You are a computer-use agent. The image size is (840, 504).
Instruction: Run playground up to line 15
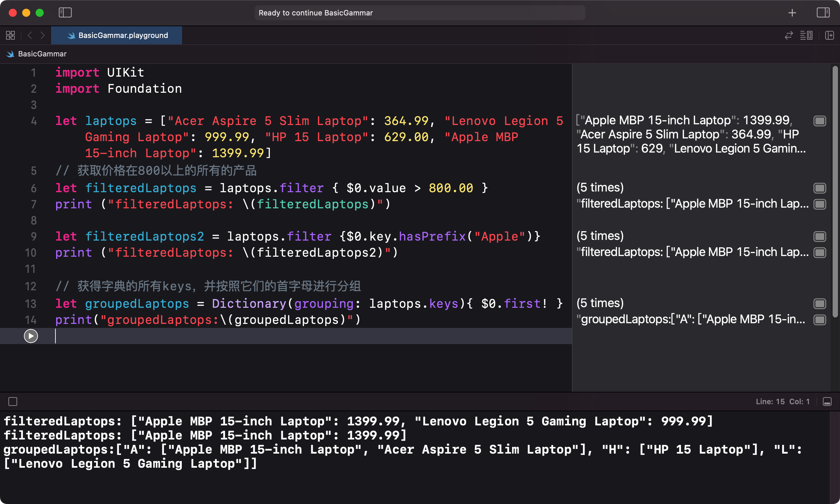pos(31,336)
